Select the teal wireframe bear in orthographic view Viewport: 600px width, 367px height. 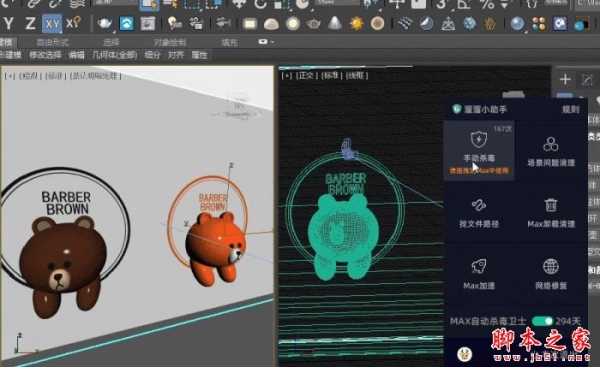tap(343, 237)
